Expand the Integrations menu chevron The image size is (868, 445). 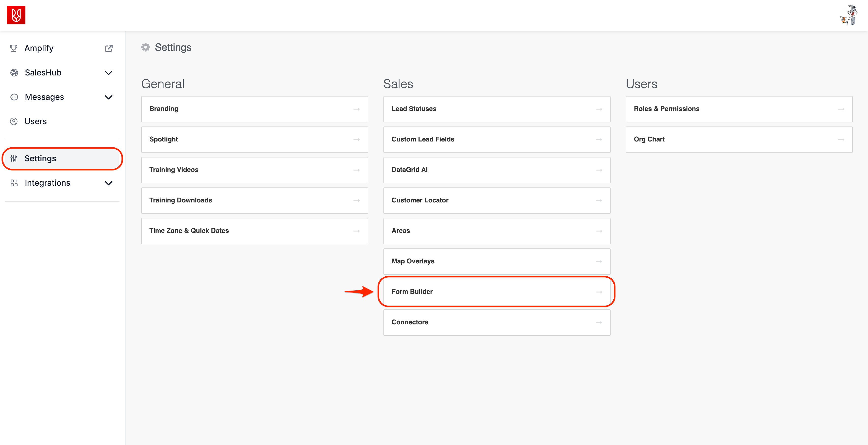point(108,183)
